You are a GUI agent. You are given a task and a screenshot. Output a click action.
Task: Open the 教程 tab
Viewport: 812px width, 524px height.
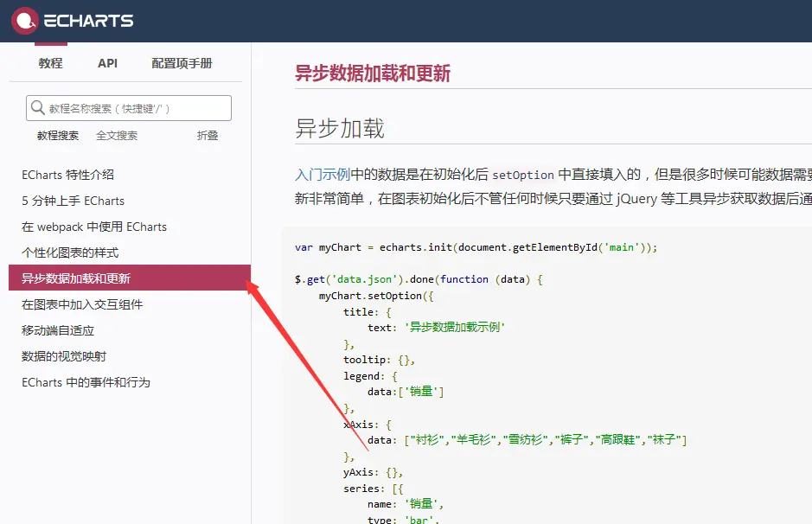pyautogui.click(x=50, y=63)
